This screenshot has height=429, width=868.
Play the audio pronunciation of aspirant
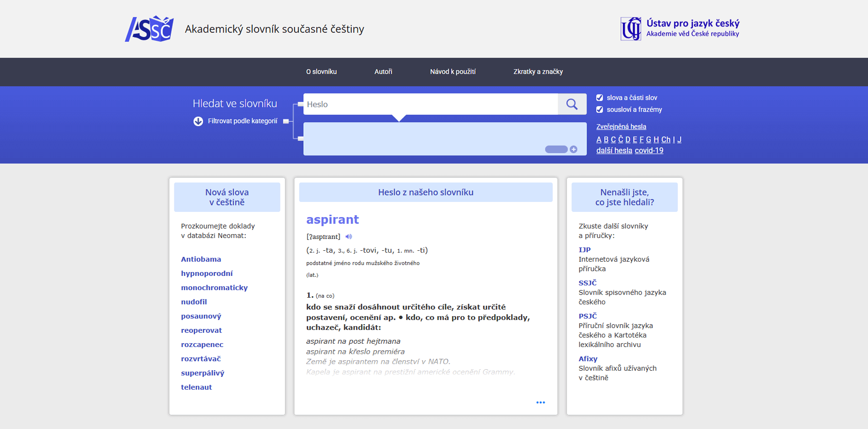tap(349, 237)
